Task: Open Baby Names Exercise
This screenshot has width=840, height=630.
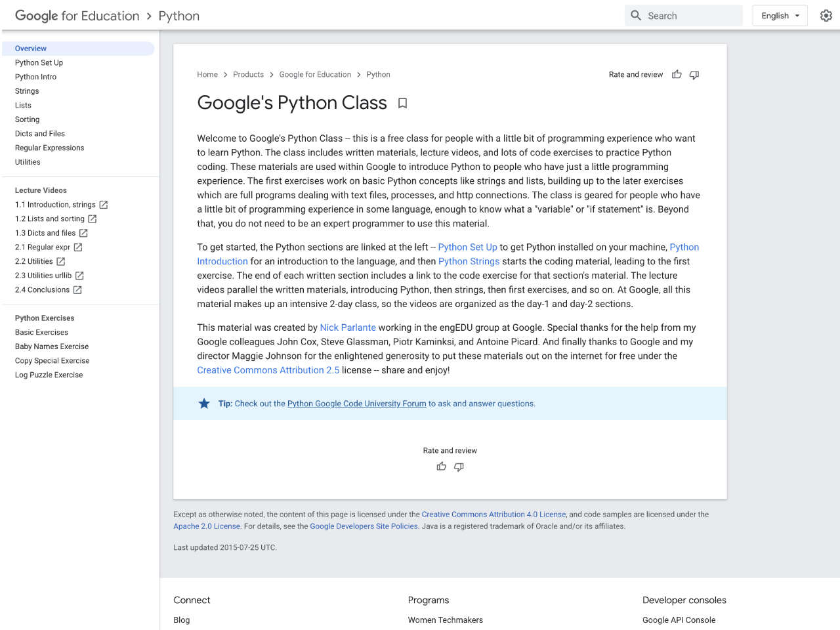Action: click(x=52, y=346)
